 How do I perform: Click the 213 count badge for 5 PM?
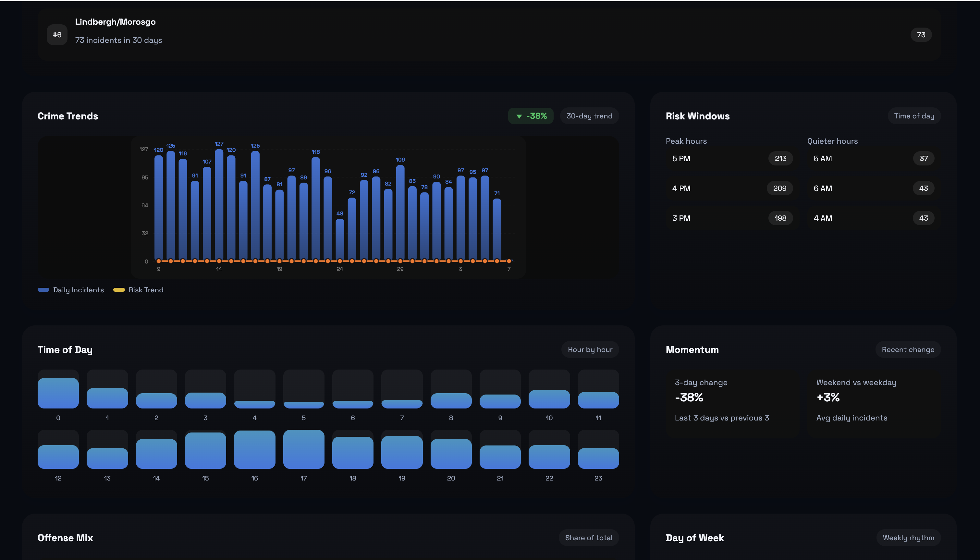780,158
